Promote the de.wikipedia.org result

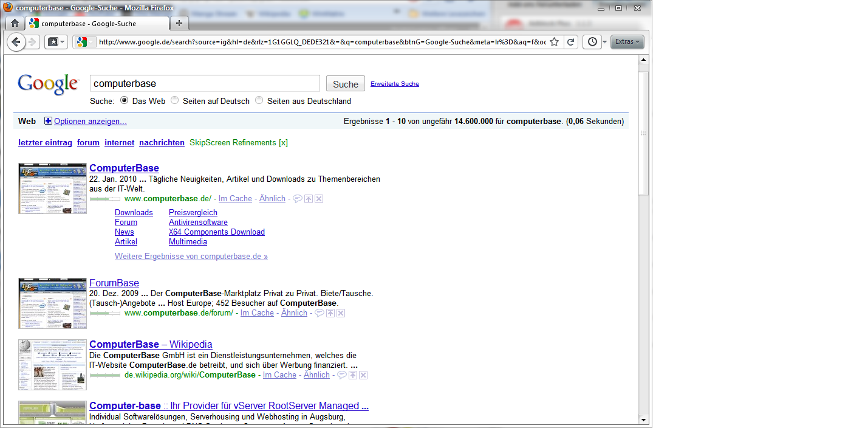tap(353, 375)
